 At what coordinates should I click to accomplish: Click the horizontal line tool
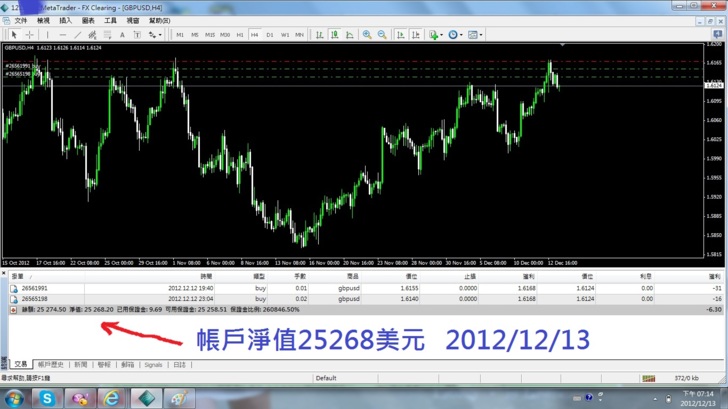point(62,34)
